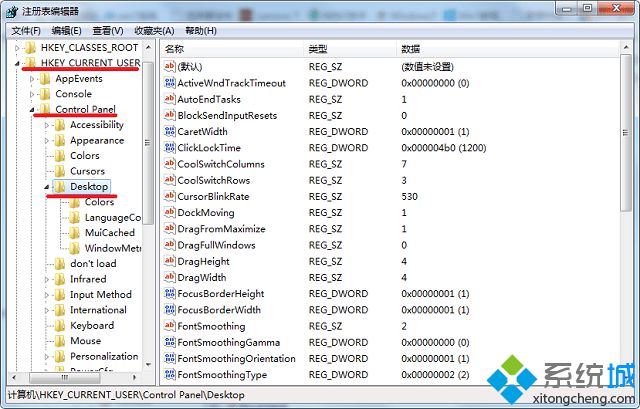This screenshot has width=640, height=409.
Task: Click the registry path in the status bar
Action: point(126,395)
